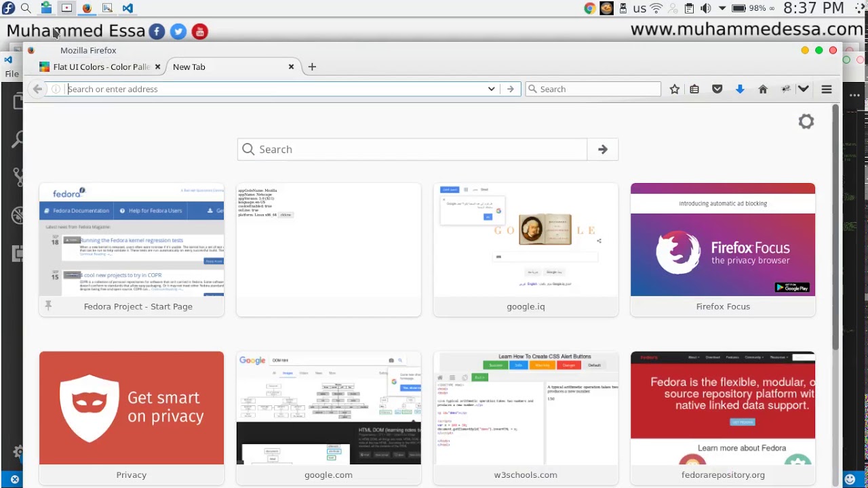The image size is (868, 488).
Task: Open New Tab page customization gear
Action: tap(806, 121)
